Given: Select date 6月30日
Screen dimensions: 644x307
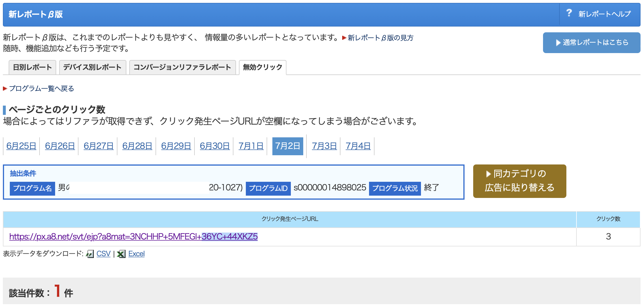Looking at the screenshot, I should pyautogui.click(x=215, y=146).
